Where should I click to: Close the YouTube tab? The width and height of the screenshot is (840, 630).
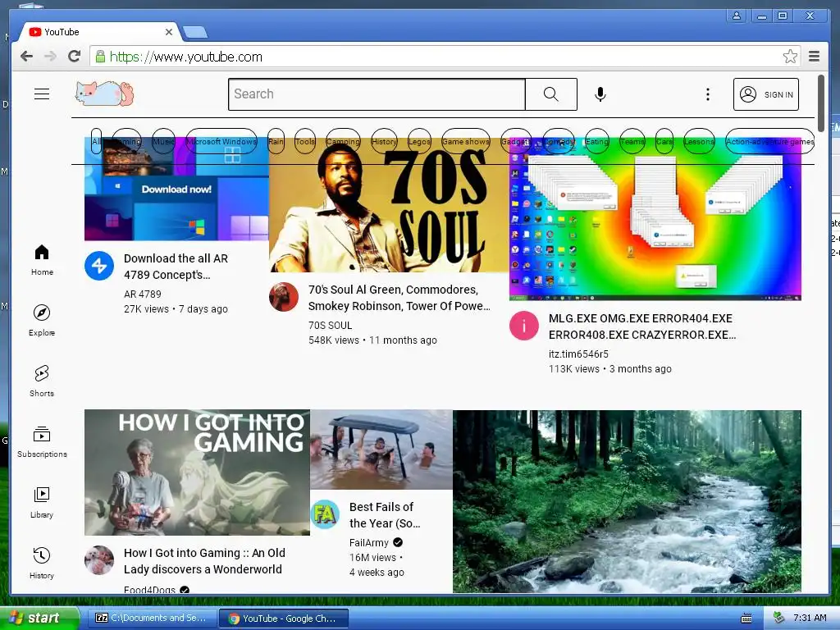(169, 32)
